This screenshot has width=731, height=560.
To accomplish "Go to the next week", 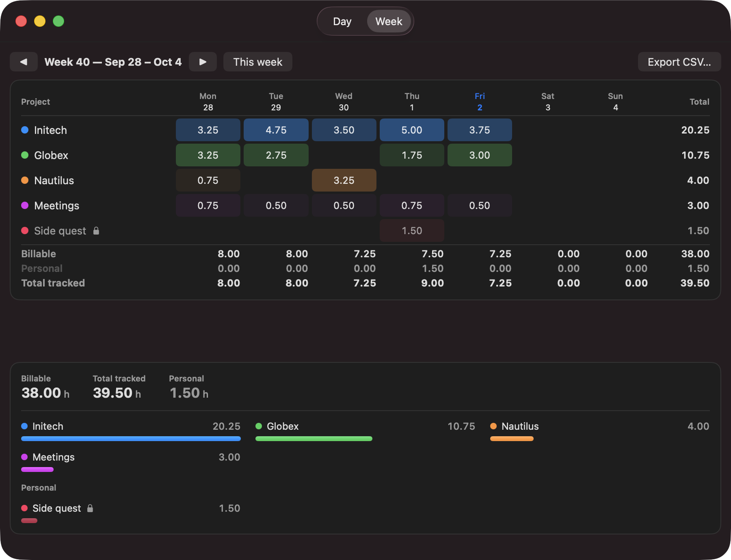I will 203,62.
